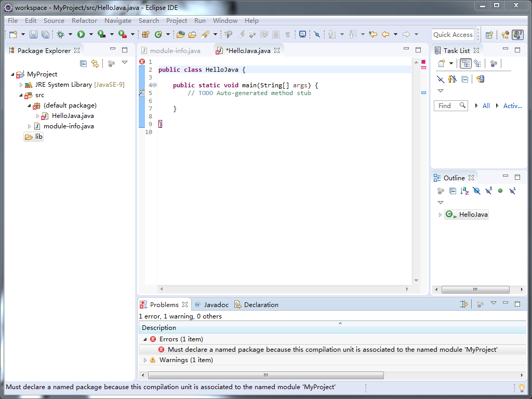Switch to the Javadoc tab
This screenshot has height=399, width=532.
(x=212, y=304)
